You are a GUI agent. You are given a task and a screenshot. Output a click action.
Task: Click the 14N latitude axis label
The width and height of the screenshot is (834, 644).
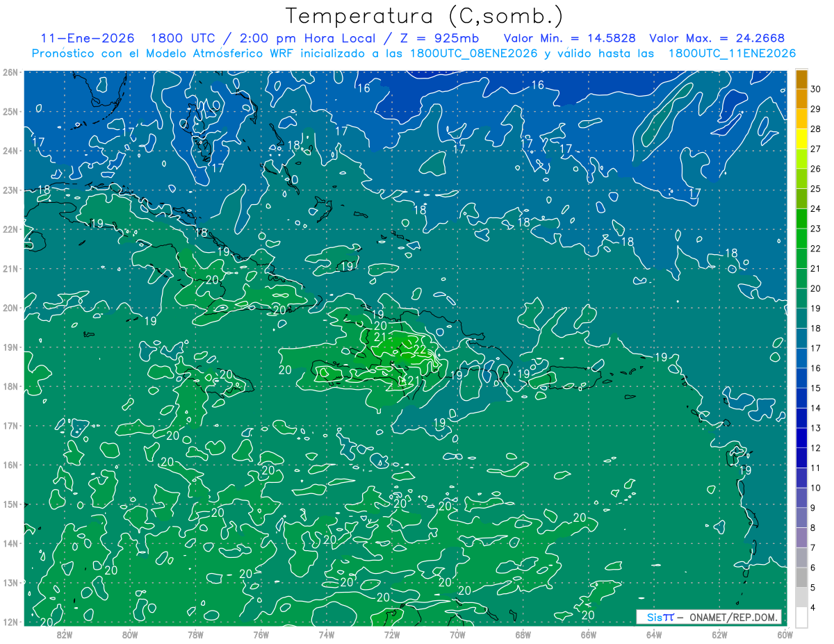pyautogui.click(x=10, y=543)
